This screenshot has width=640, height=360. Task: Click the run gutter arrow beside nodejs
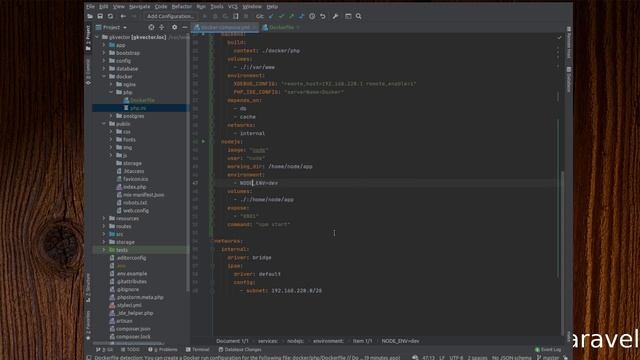point(203,141)
